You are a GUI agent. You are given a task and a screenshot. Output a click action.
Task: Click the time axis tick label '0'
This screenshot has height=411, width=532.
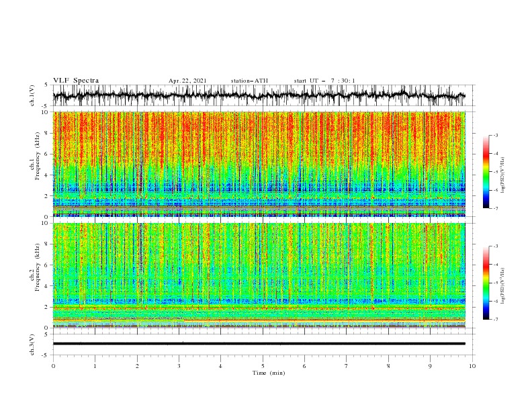pos(53,366)
